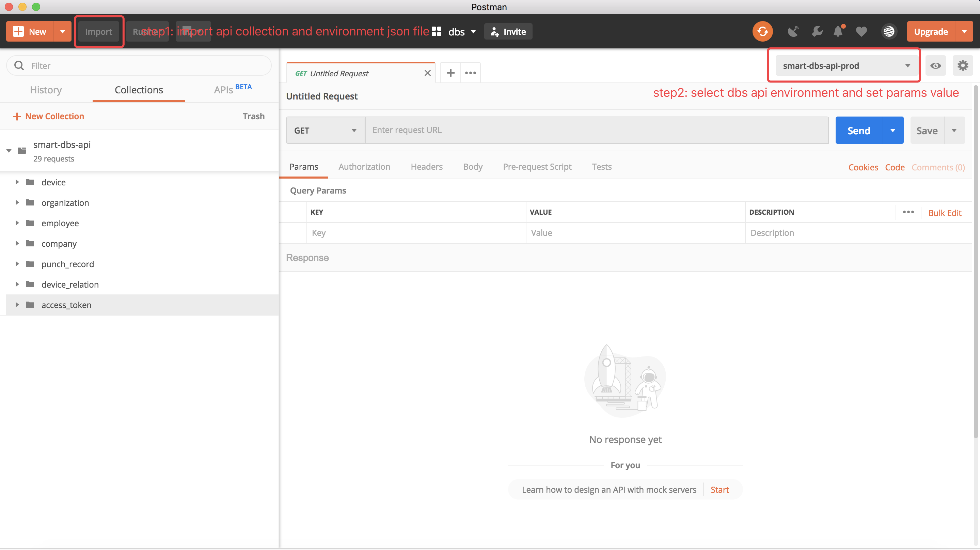Viewport: 980px width, 550px height.
Task: Click the Upgrade button
Action: click(931, 32)
